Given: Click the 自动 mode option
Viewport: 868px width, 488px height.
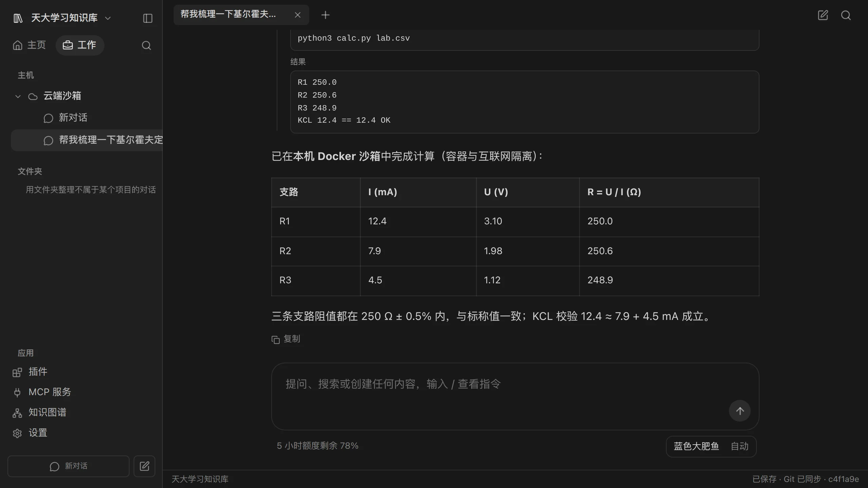Looking at the screenshot, I should (x=739, y=446).
